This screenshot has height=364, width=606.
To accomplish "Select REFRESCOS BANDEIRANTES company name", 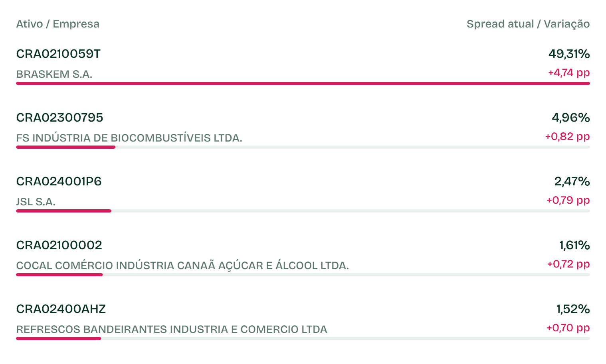I will point(172,329).
